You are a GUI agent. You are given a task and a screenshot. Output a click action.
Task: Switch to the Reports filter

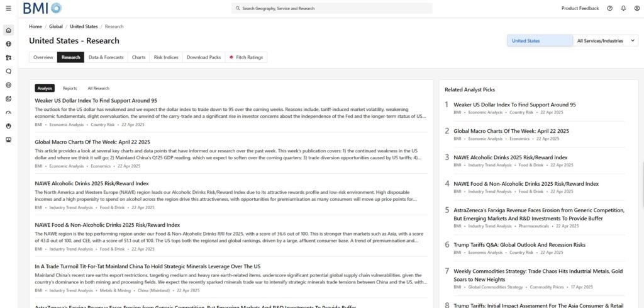[x=70, y=88]
